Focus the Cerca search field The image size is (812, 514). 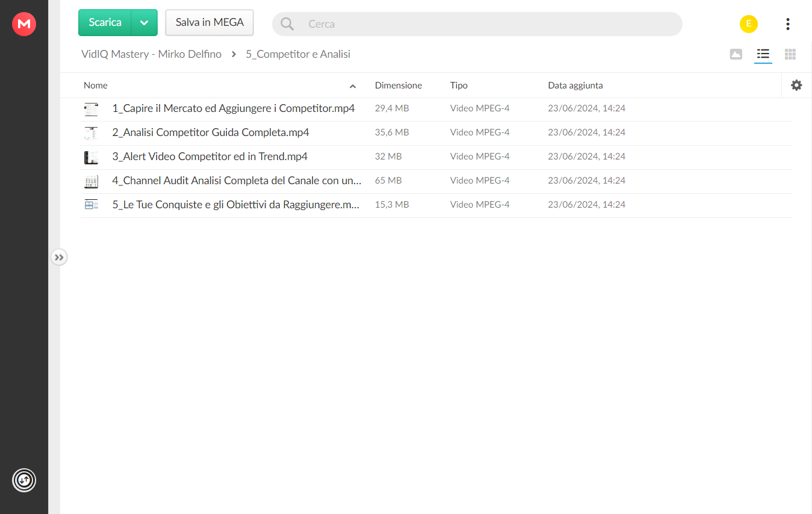coord(477,24)
